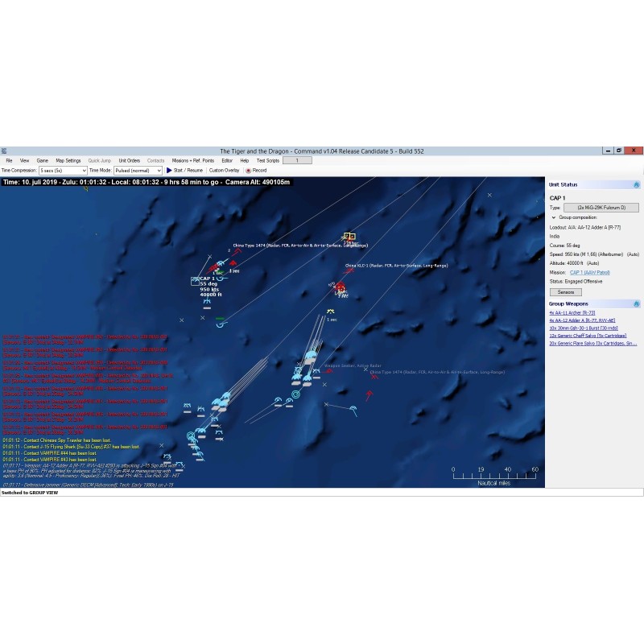644x644 pixels.
Task: Open the Time Compression dropdown
Action: click(x=63, y=171)
